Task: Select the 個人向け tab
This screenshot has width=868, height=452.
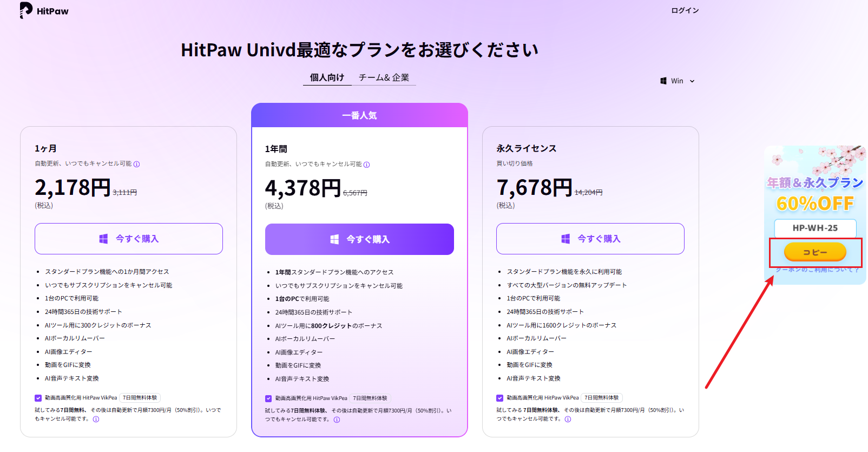Action: point(327,77)
